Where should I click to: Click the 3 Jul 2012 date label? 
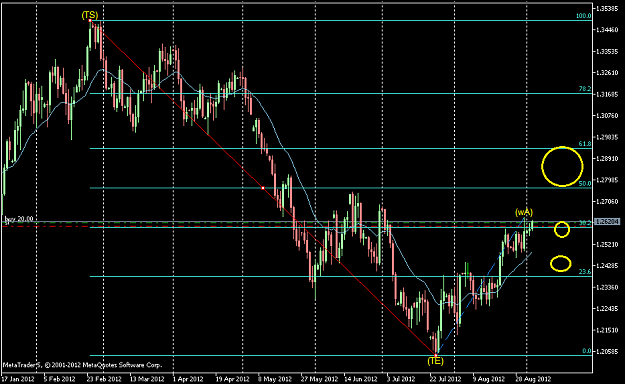pyautogui.click(x=401, y=379)
